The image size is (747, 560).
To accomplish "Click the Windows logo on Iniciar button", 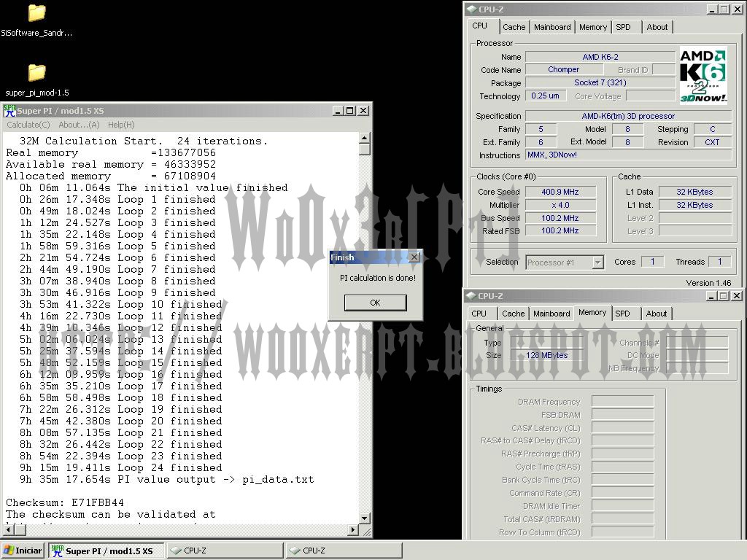I will (x=9, y=551).
